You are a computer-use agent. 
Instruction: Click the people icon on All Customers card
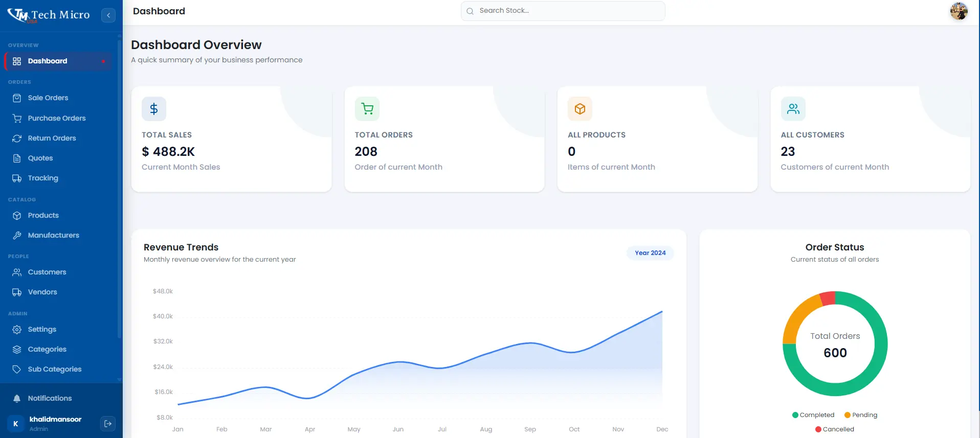pos(793,109)
